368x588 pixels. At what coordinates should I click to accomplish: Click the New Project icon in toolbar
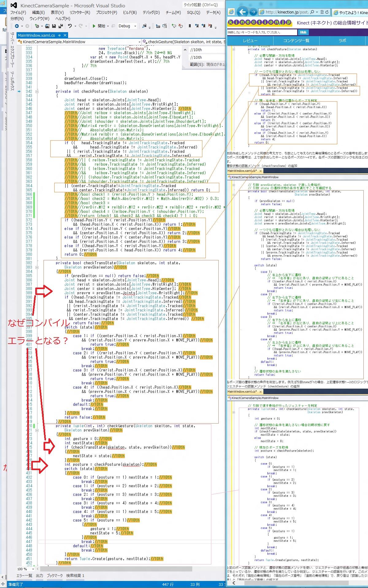37,26
